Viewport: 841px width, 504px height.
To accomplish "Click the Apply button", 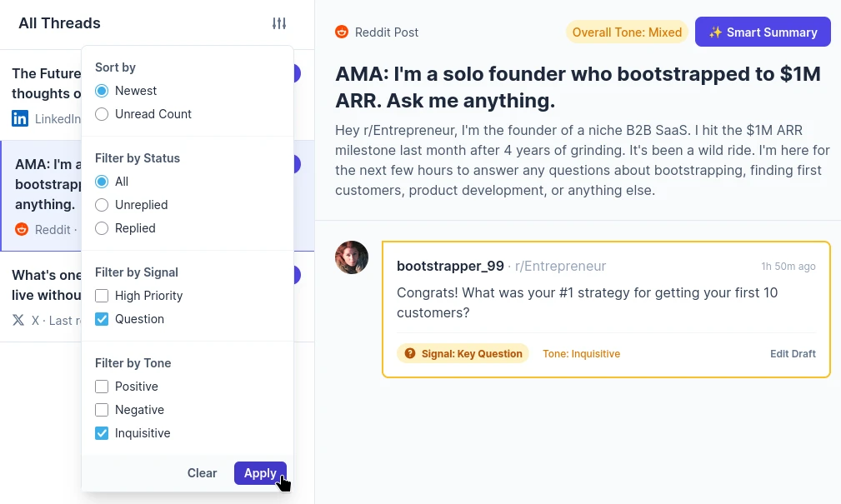I will pos(260,473).
